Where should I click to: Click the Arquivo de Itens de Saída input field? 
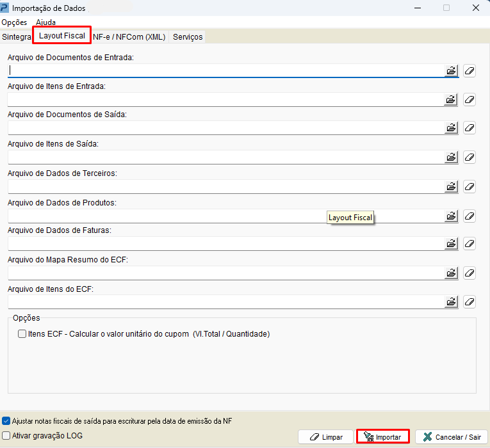pos(224,157)
